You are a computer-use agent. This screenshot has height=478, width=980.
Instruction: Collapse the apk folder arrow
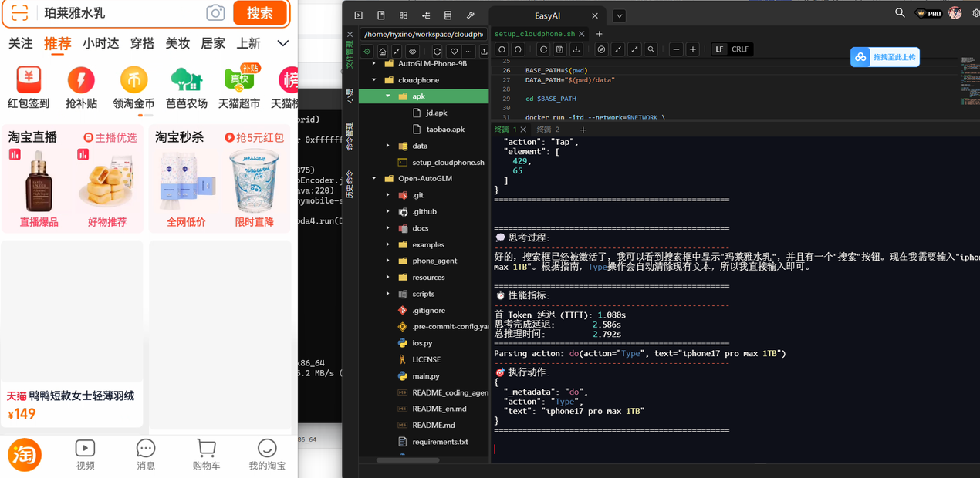(387, 96)
